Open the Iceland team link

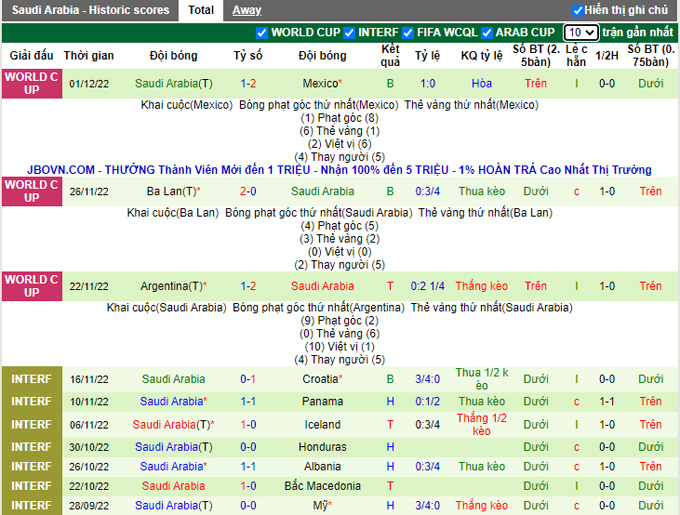pos(322,424)
